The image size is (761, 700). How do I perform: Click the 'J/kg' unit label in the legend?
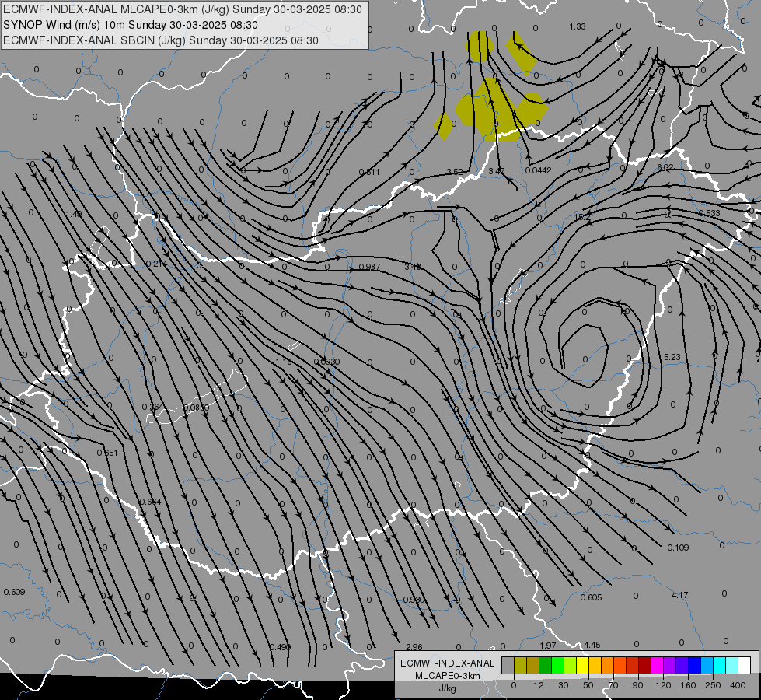point(448,688)
